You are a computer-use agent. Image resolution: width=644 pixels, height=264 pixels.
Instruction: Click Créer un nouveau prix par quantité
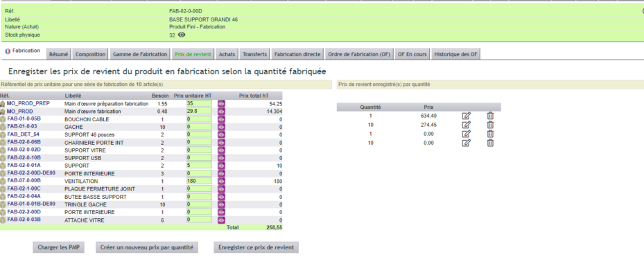click(147, 247)
